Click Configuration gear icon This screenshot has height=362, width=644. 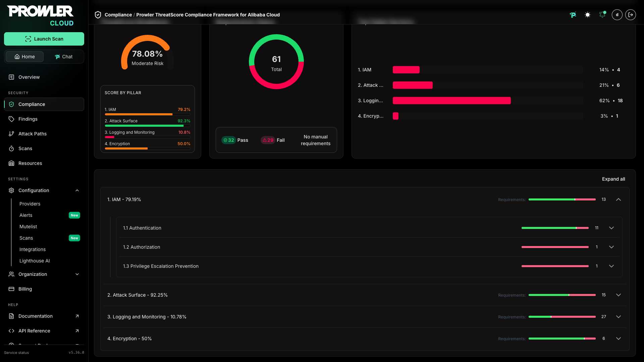click(11, 190)
